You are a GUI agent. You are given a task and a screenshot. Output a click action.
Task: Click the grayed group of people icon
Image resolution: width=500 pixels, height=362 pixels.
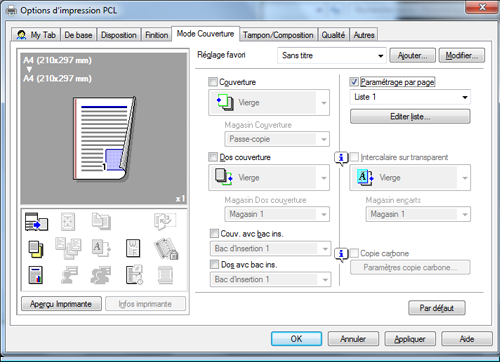point(101,275)
